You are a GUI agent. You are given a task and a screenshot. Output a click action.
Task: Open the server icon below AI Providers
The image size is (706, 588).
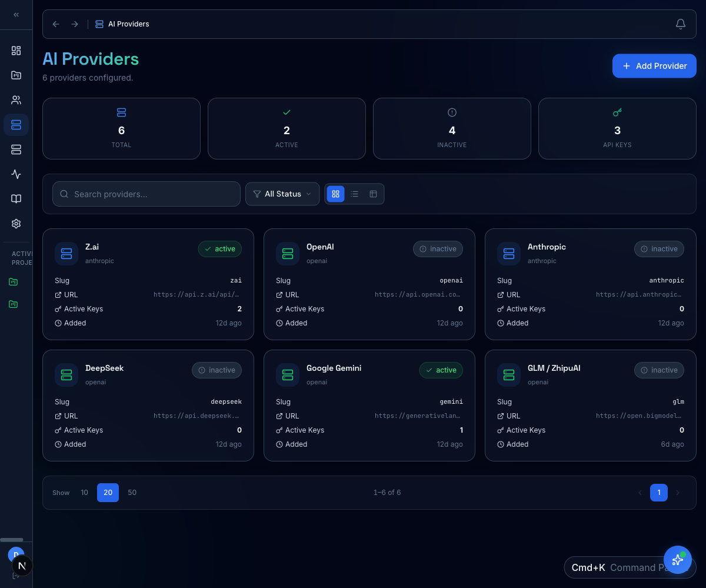[x=16, y=150]
